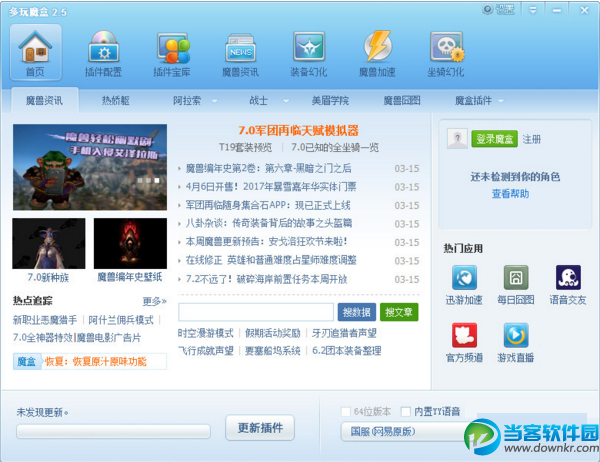This screenshot has width=600, height=462.
Task: Switch to the 魔兽资讯 sub tab
Action: [44, 101]
